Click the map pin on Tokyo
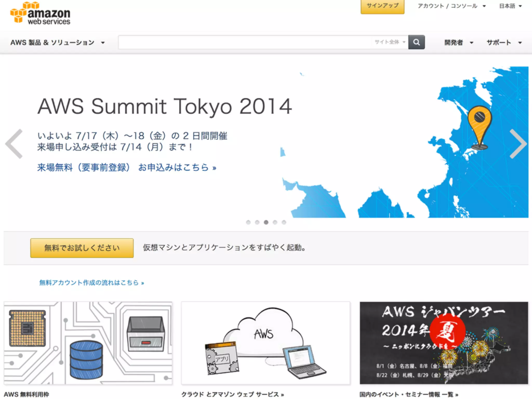This screenshot has width=532, height=399. pyautogui.click(x=480, y=127)
